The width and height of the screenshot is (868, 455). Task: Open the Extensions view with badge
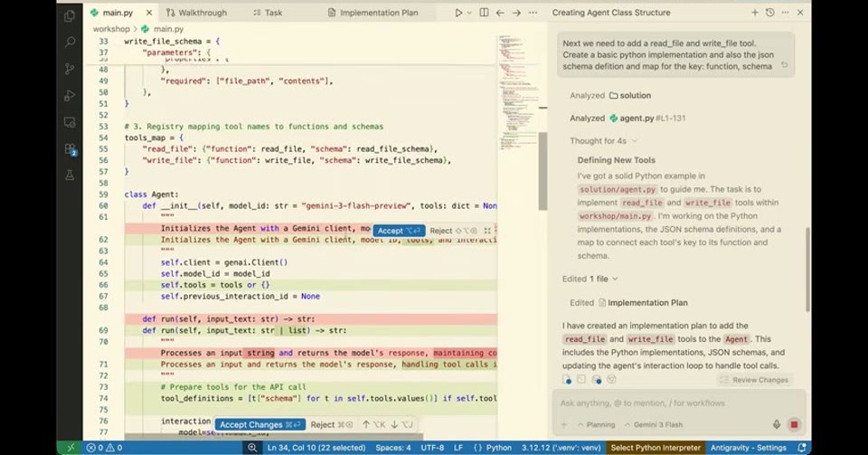70,149
